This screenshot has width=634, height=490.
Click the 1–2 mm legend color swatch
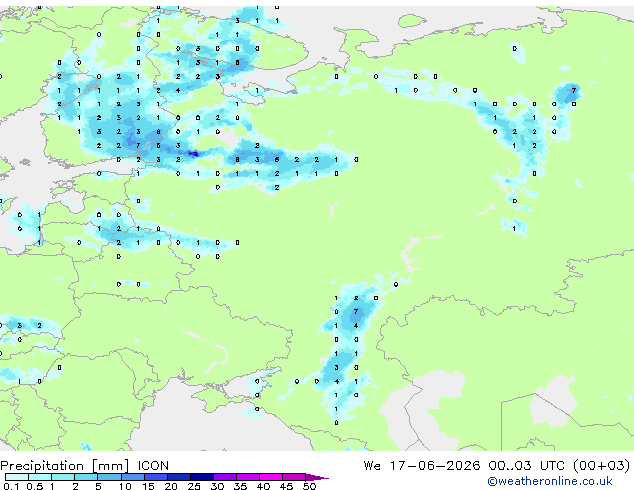pos(63,477)
